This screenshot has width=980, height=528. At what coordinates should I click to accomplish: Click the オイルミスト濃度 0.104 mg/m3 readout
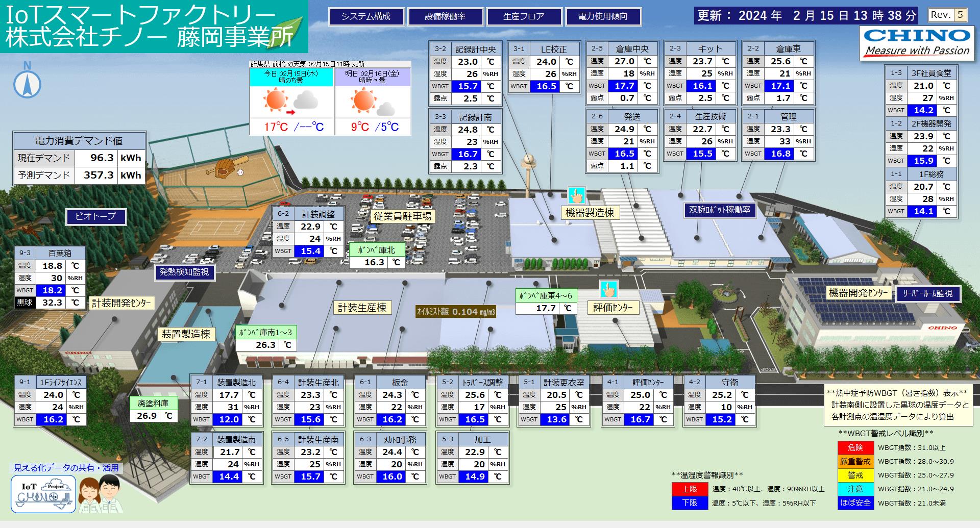(456, 312)
